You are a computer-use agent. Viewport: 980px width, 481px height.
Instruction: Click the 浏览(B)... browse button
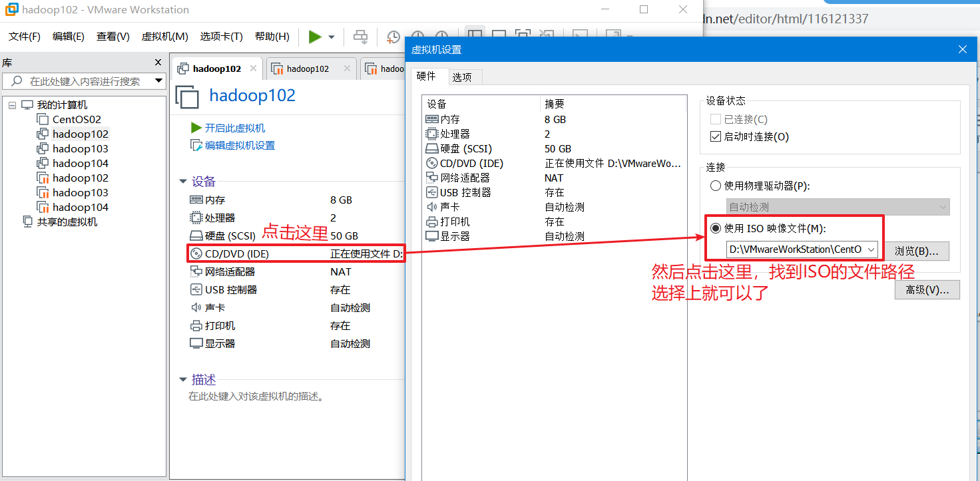point(916,251)
